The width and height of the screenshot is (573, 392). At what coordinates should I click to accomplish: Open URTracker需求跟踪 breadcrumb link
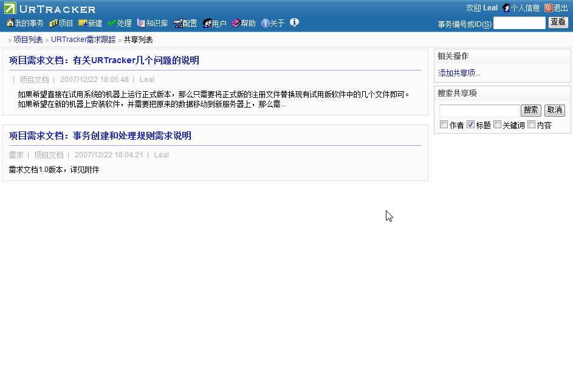pyautogui.click(x=83, y=40)
